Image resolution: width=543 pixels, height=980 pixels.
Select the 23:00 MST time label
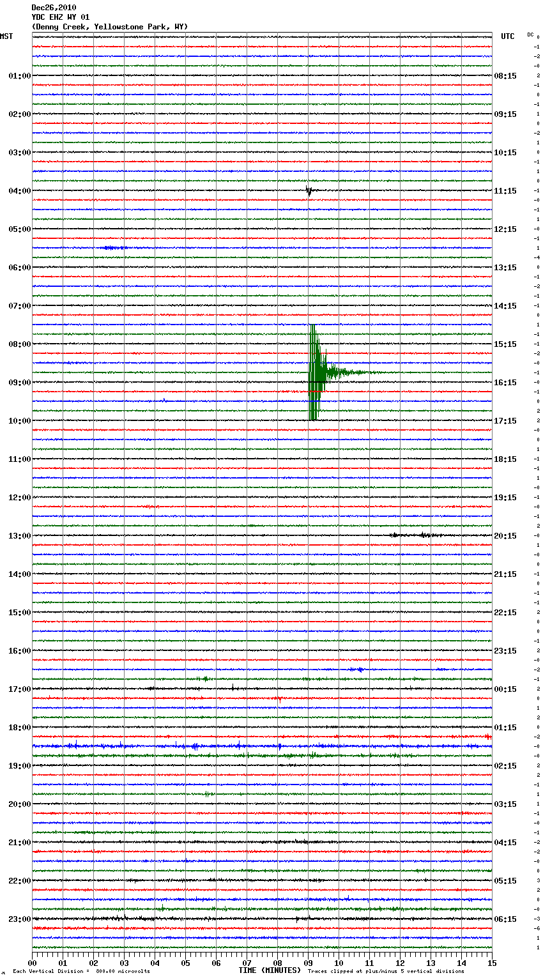click(19, 919)
